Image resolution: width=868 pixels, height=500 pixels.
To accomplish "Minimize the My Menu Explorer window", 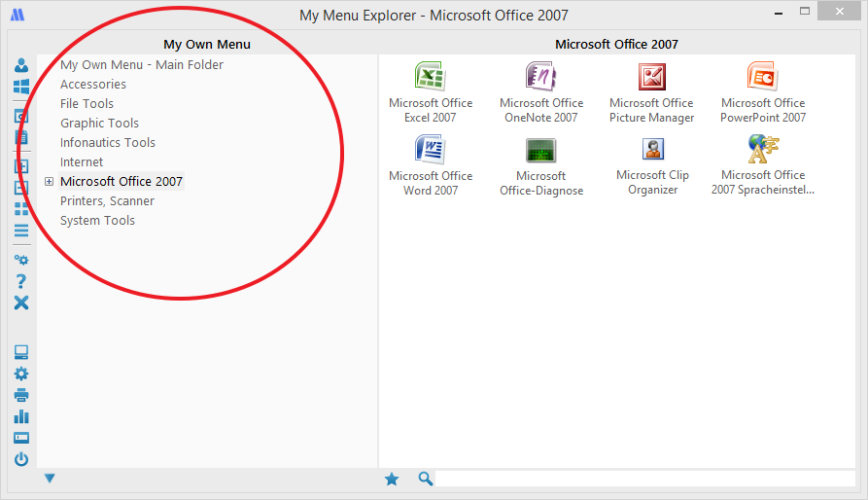I will click(779, 12).
